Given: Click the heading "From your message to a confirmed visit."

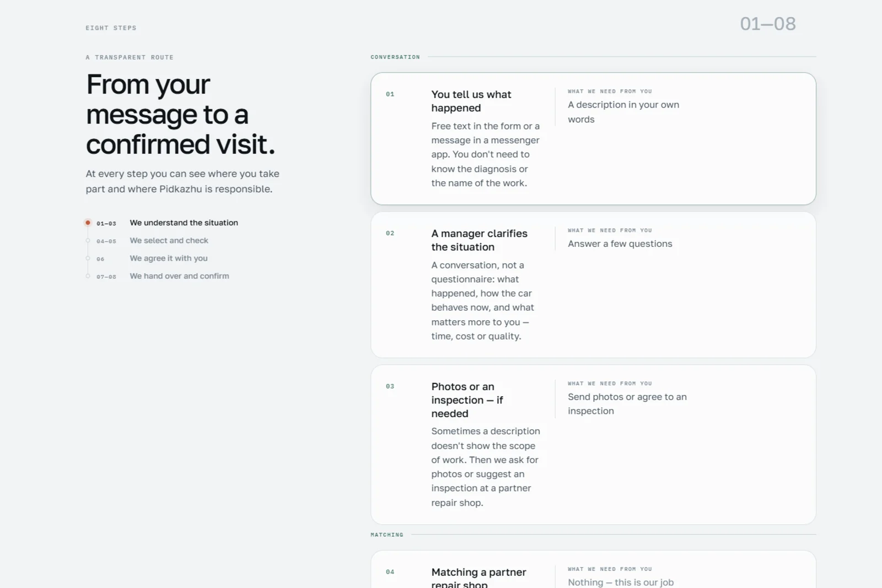Looking at the screenshot, I should coord(181,115).
